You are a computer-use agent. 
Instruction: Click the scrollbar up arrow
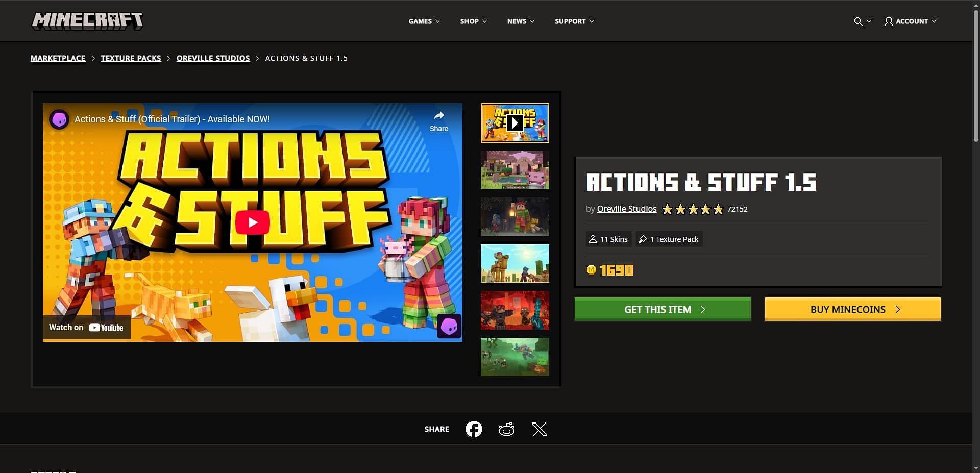[x=976, y=5]
